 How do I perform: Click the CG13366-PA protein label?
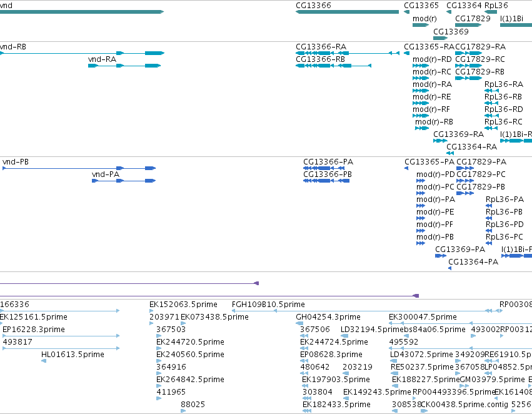coord(328,162)
